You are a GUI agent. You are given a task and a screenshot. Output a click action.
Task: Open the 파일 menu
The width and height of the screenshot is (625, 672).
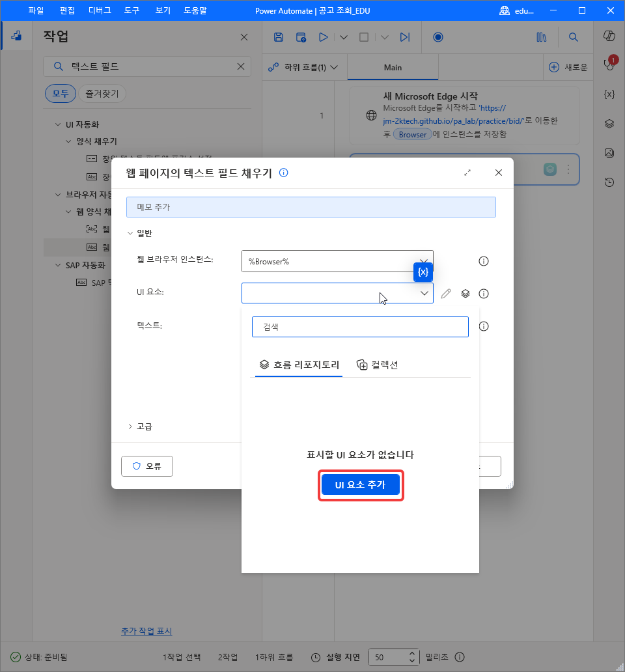click(36, 10)
